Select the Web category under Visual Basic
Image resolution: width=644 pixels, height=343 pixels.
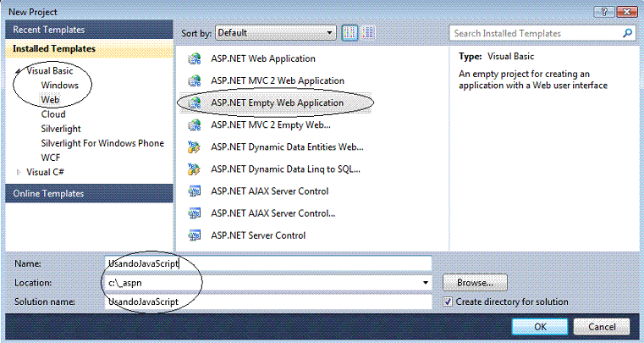[x=50, y=100]
